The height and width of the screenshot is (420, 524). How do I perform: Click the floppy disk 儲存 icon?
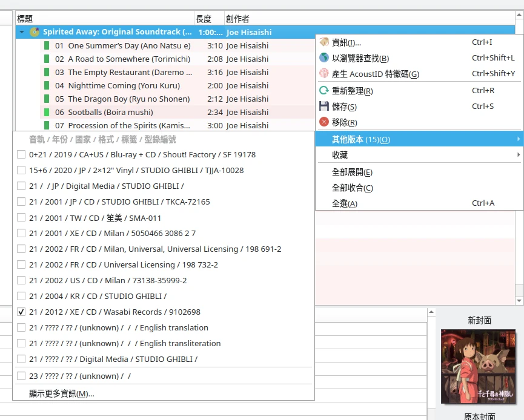(324, 107)
